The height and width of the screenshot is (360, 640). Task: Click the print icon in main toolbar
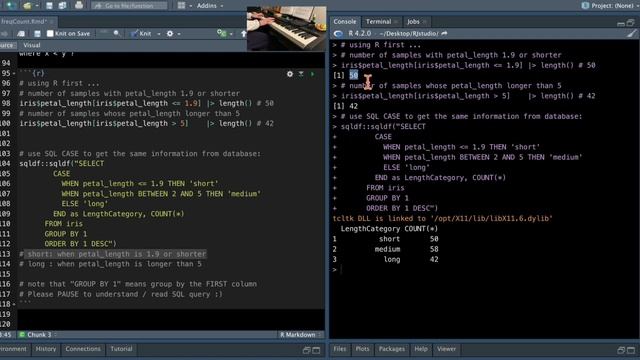point(79,6)
